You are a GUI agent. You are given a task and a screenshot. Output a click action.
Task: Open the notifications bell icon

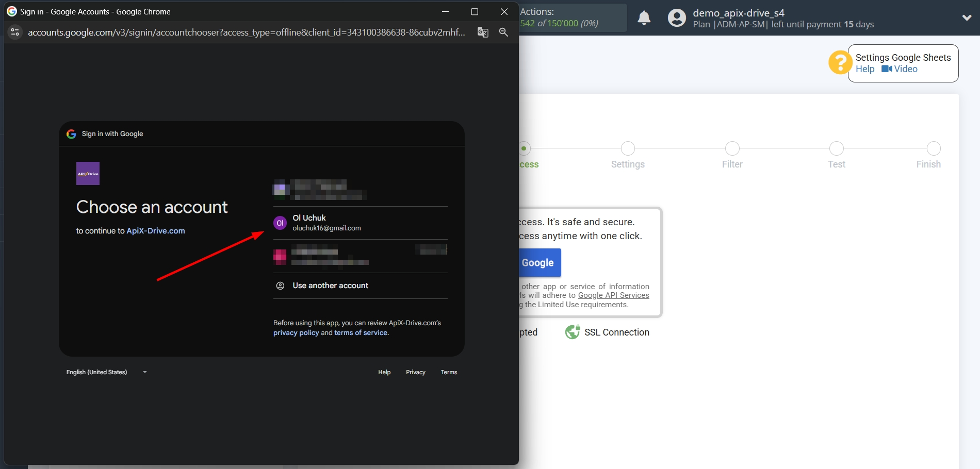[644, 18]
